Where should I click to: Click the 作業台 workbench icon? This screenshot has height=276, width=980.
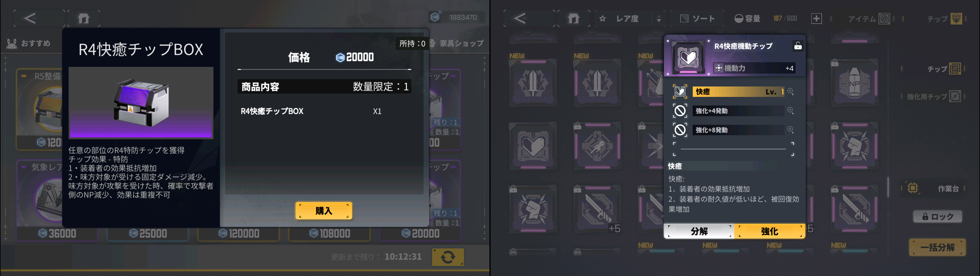913,188
